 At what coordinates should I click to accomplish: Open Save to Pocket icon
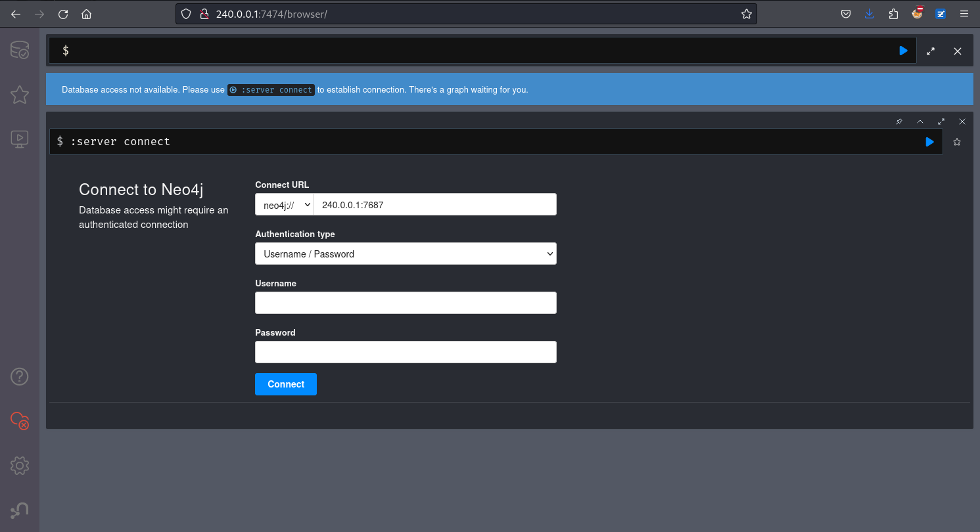pos(846,14)
